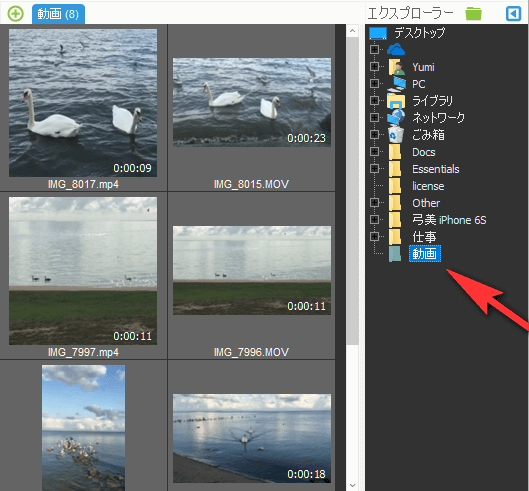Click the IMG_7997.mp4 file name
This screenshot has height=491, width=529.
(83, 352)
